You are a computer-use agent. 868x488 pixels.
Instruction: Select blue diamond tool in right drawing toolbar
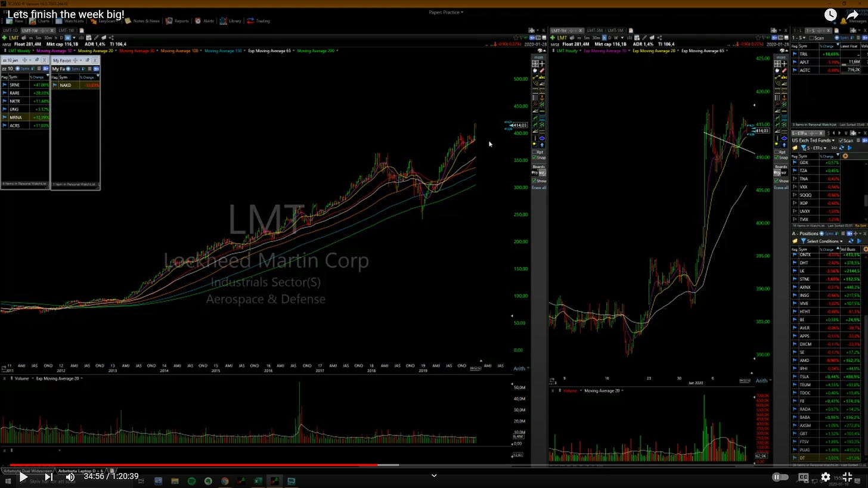click(x=784, y=138)
